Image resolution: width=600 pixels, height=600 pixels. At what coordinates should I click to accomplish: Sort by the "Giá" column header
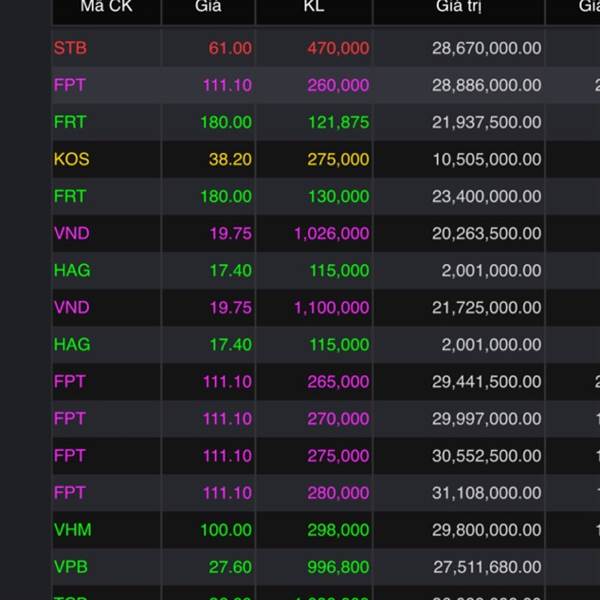tap(208, 8)
